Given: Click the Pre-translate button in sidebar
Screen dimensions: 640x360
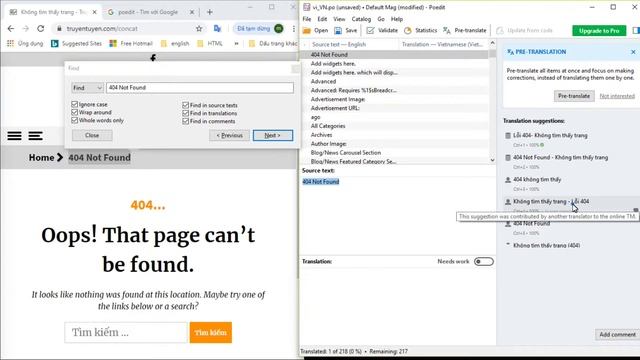Looking at the screenshot, I should pyautogui.click(x=574, y=96).
